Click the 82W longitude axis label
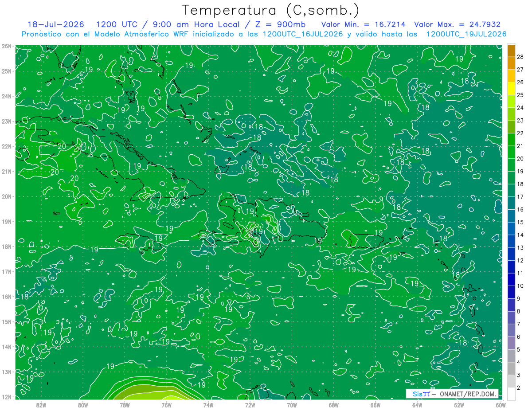This screenshot has height=411, width=532. pos(41,405)
